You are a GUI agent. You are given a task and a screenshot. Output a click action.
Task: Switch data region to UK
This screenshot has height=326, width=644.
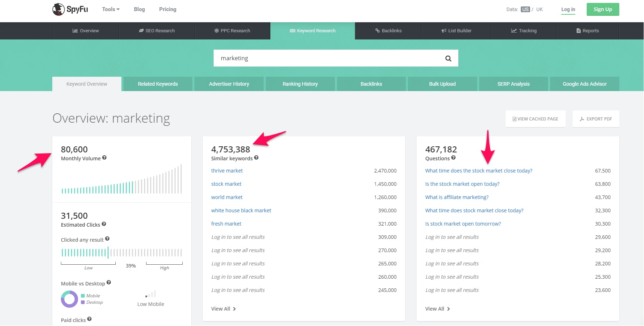539,9
